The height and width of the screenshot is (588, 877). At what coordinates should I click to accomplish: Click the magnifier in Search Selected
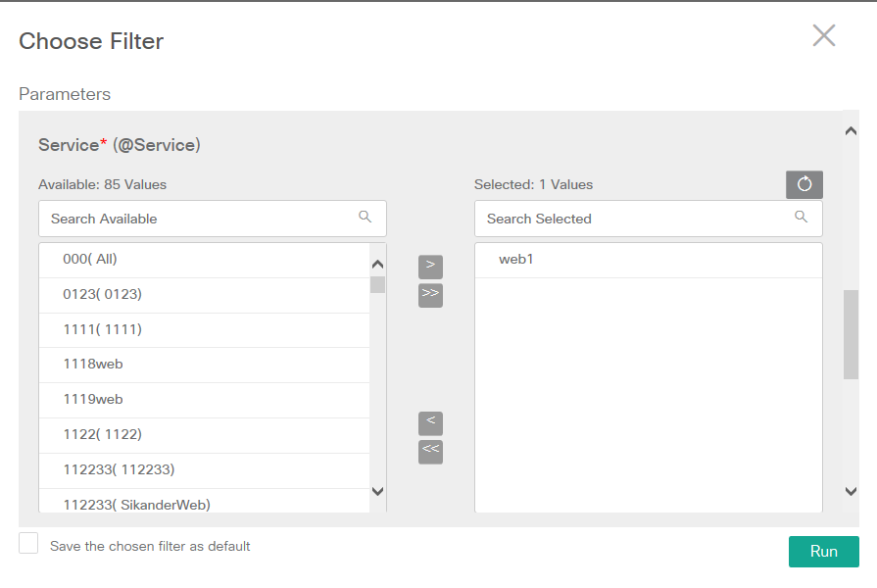(x=802, y=218)
